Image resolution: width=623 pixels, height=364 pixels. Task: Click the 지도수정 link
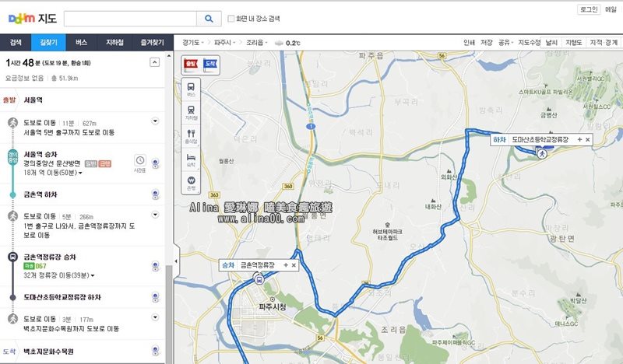(529, 43)
